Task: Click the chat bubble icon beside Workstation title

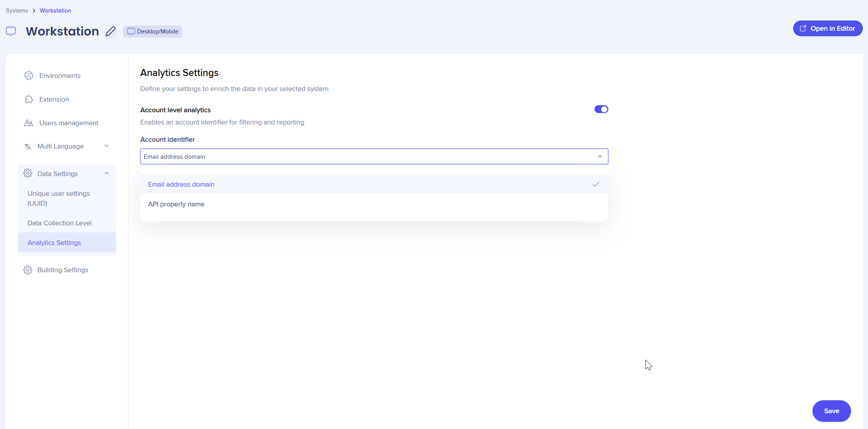Action: click(x=11, y=31)
